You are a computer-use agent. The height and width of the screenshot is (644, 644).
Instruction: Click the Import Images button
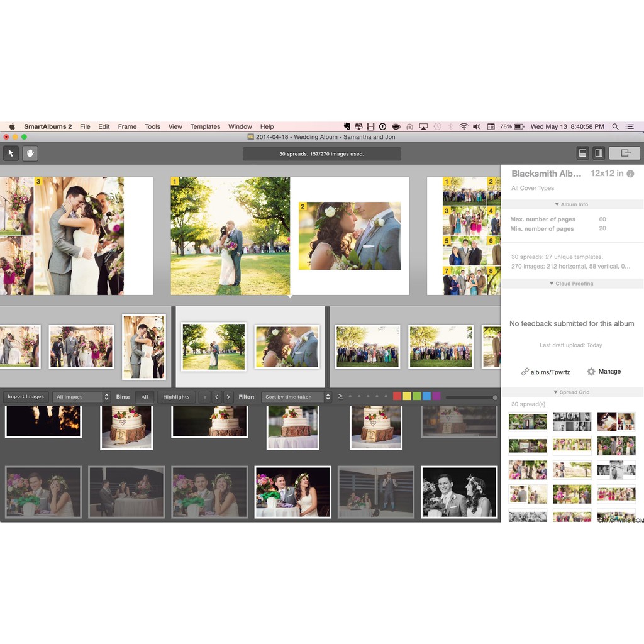pyautogui.click(x=26, y=397)
